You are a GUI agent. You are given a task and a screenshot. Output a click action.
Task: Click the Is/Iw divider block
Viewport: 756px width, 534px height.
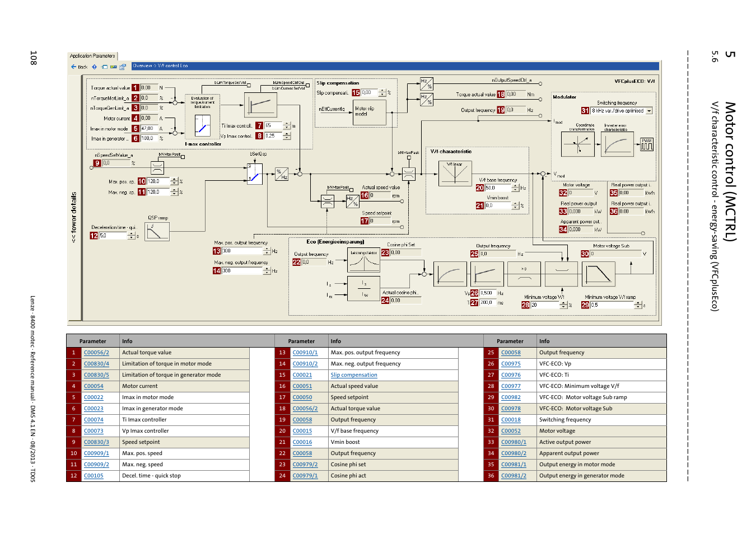[364, 288]
